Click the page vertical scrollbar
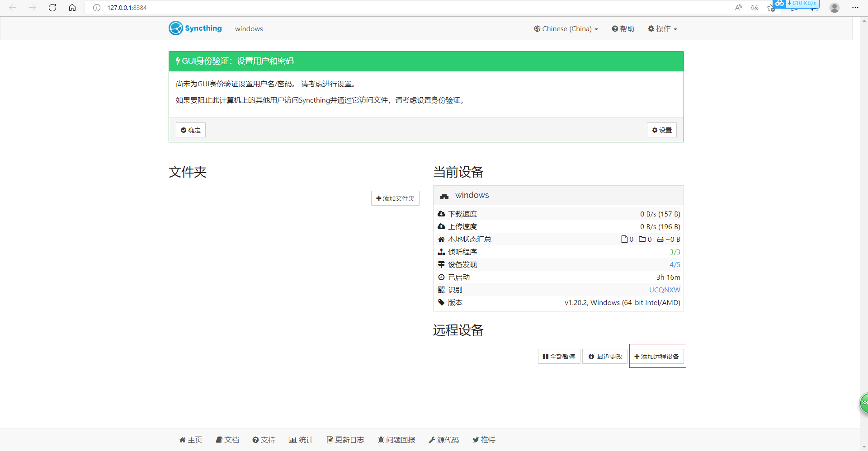Viewport: 868px width, 451px height. 864,234
